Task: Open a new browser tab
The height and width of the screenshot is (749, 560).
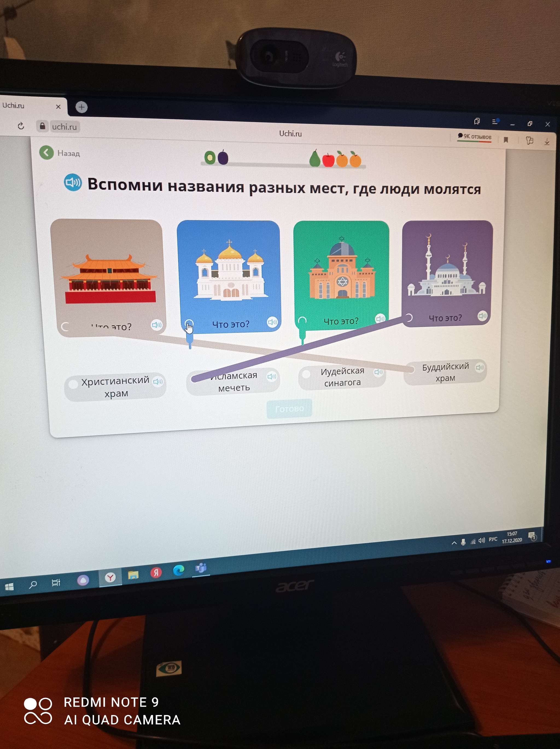Action: 81,107
